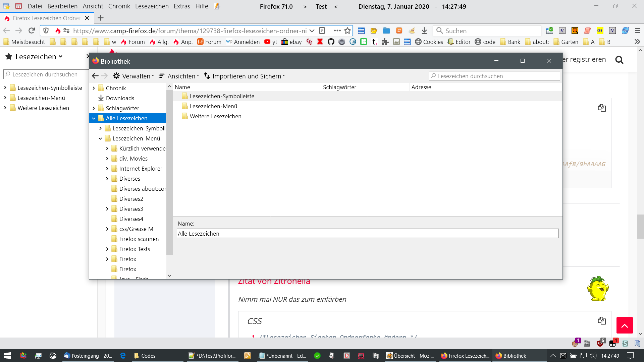The height and width of the screenshot is (362, 644).
Task: Expand the Chronik tree node
Action: point(94,88)
